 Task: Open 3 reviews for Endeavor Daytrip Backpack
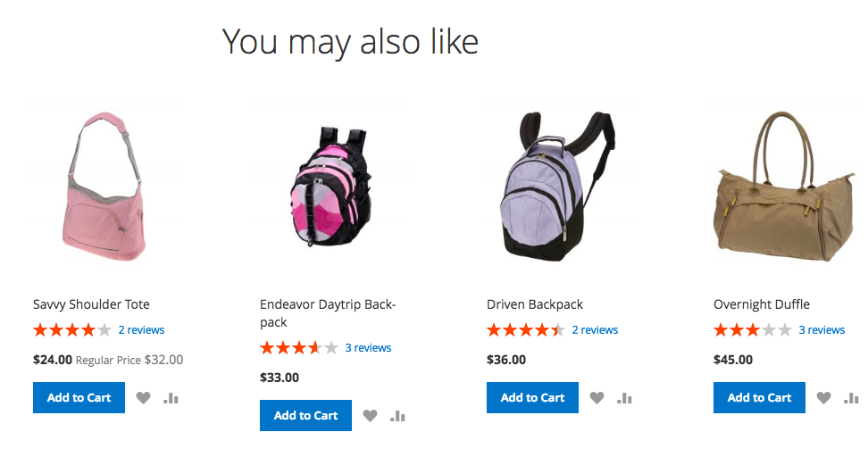pos(368,348)
